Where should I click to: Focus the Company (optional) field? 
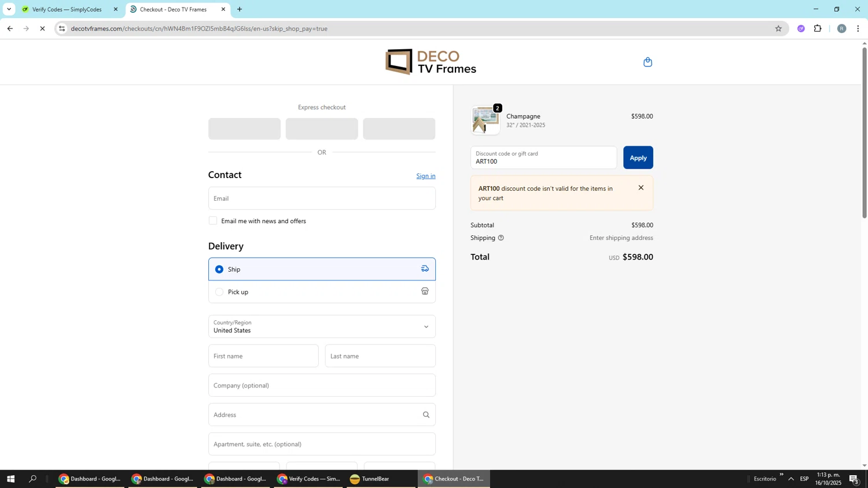point(322,386)
